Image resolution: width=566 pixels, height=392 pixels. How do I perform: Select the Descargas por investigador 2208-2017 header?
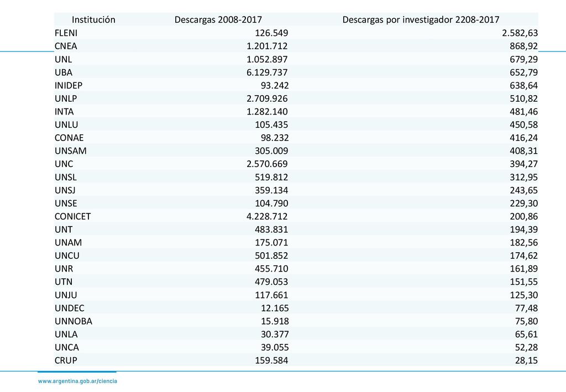click(x=421, y=19)
